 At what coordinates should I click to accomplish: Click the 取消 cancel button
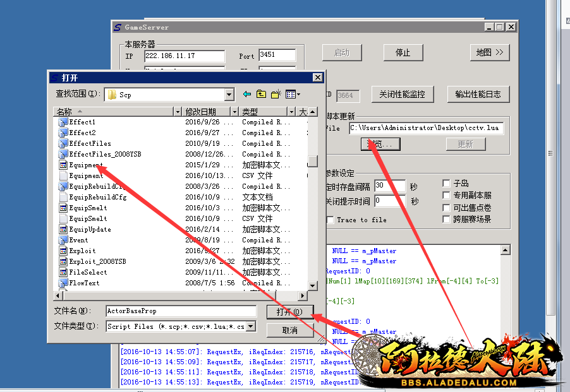tap(290, 330)
